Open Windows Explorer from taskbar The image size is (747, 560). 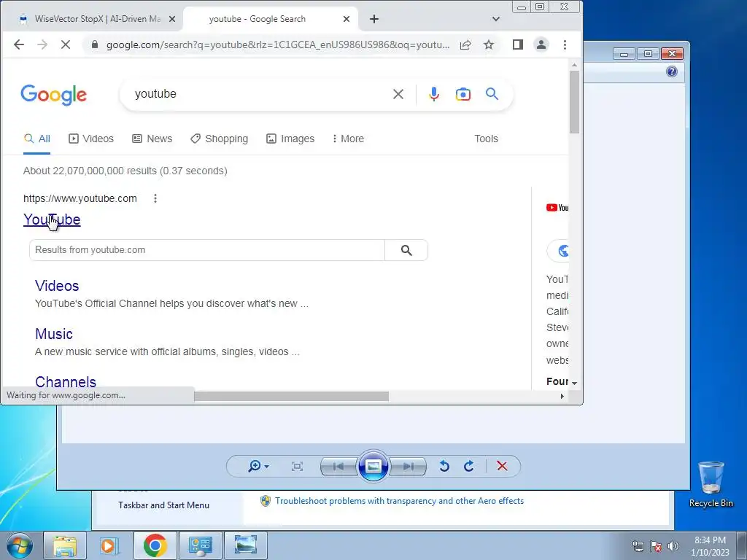[x=64, y=545]
